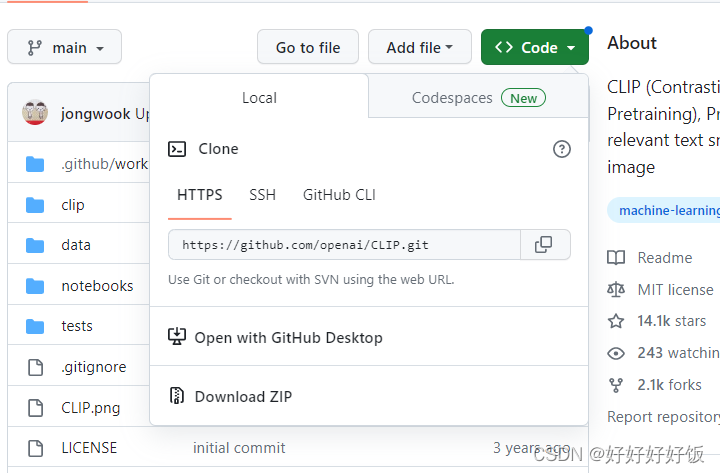Toggle the green Code dropdown button
Viewport: 720px width, 473px height.
pyautogui.click(x=534, y=47)
